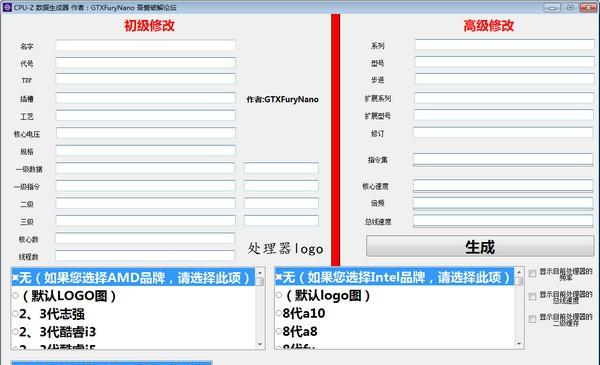This screenshot has height=365, width=600.
Task: Enable 显示目前处理器的总线速度 checkbox
Action: click(x=532, y=297)
